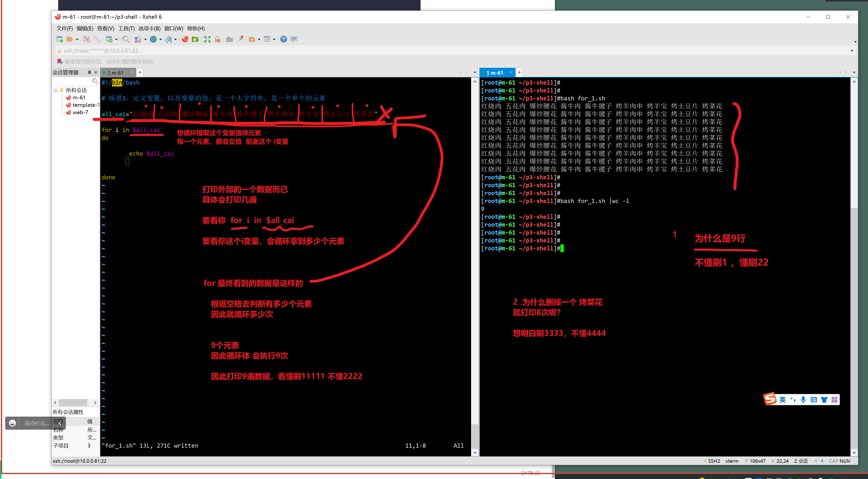Click the bookmark arrow add-session icon
868x479 pixels.
pos(60,62)
